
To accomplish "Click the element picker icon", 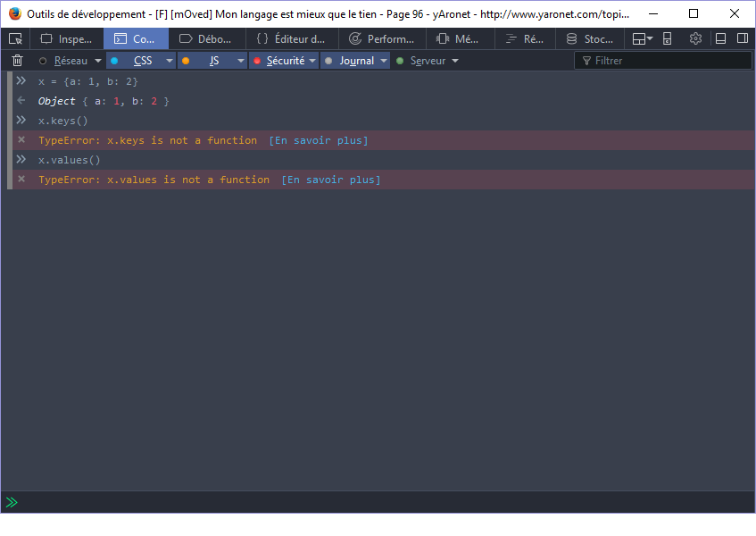I will point(15,39).
